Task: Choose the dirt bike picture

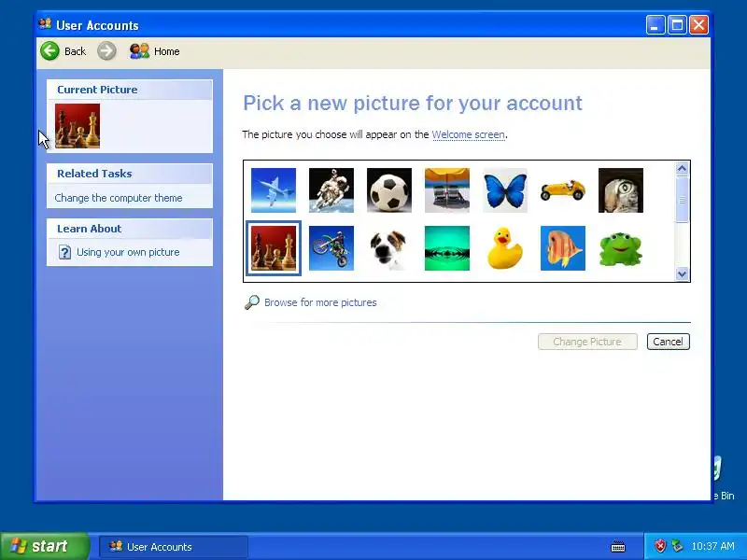Action: [x=331, y=248]
